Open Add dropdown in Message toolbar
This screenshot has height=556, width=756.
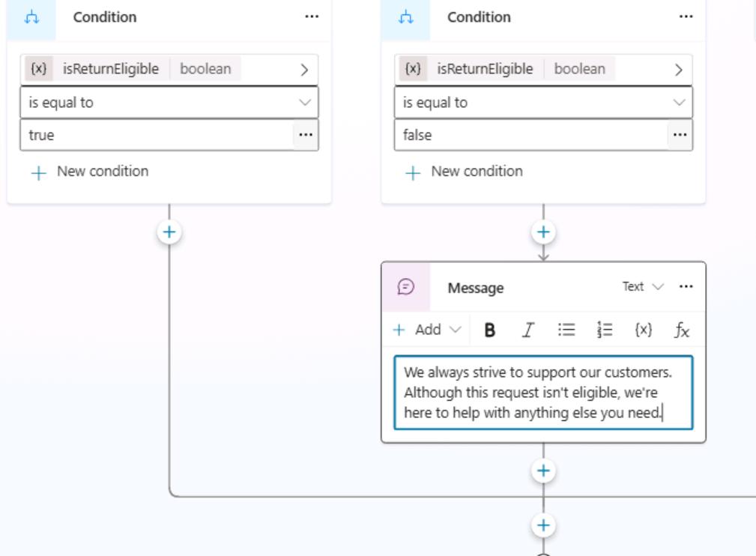click(426, 330)
